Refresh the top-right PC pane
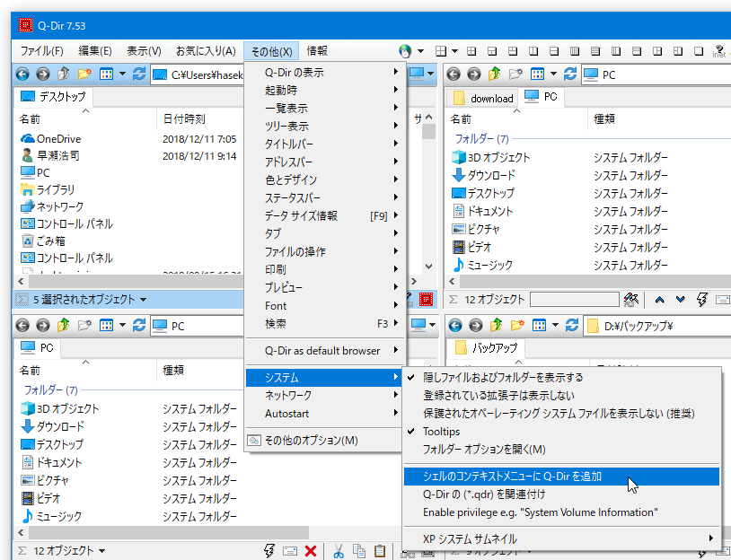The height and width of the screenshot is (560, 731). [570, 74]
